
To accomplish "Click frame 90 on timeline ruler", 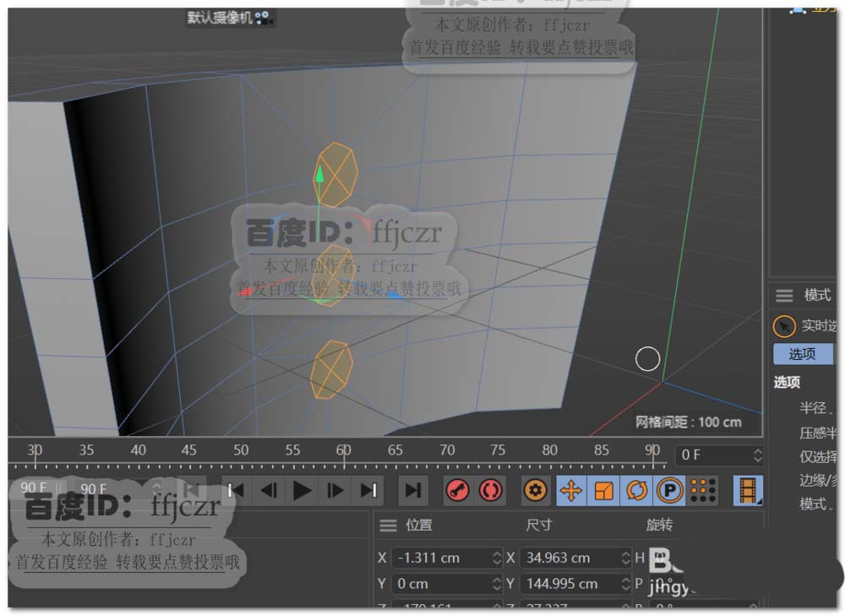I will [652, 450].
